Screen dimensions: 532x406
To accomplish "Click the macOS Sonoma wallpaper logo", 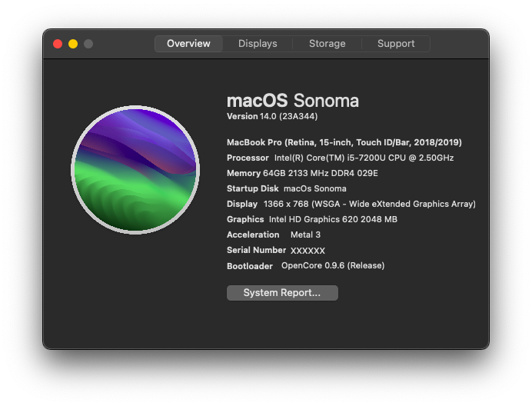I will pyautogui.click(x=135, y=170).
